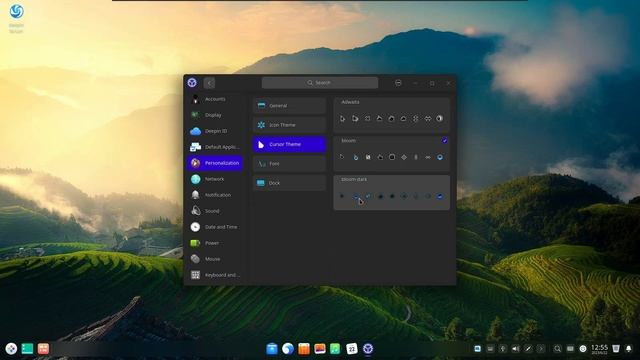Click the bloom theme selected checkmark
Image resolution: width=640 pixels, height=360 pixels.
tap(444, 141)
